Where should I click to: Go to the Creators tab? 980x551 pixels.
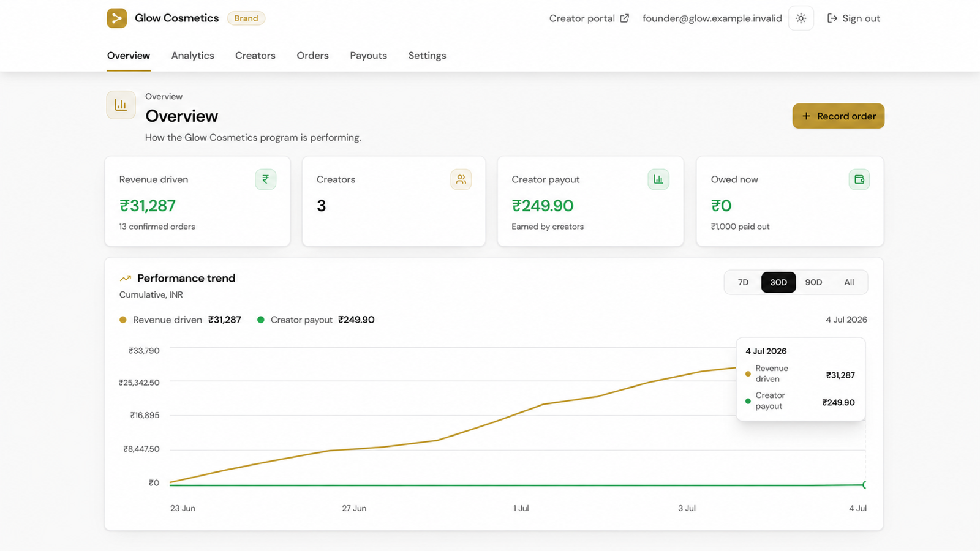pyautogui.click(x=255, y=56)
